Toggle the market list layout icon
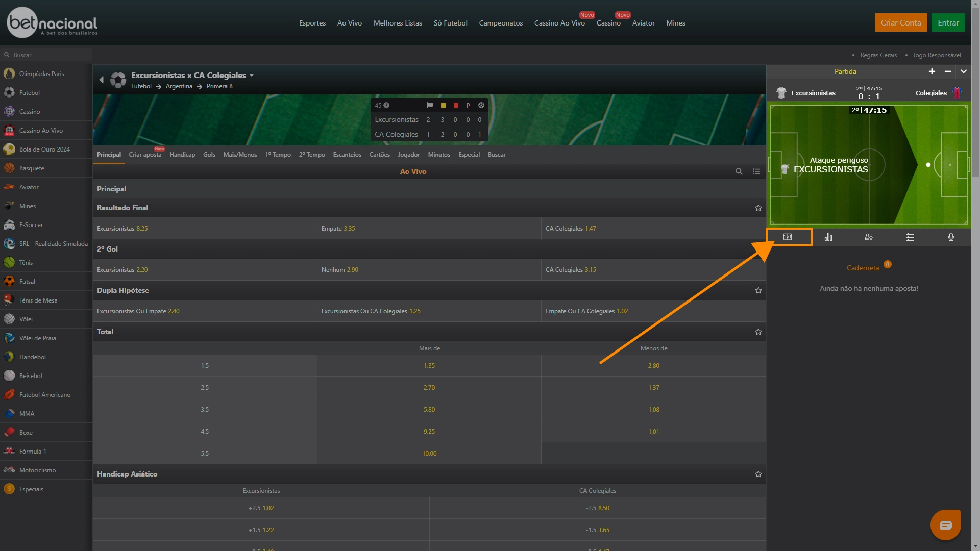Viewport: 980px width, 551px height. [x=756, y=171]
